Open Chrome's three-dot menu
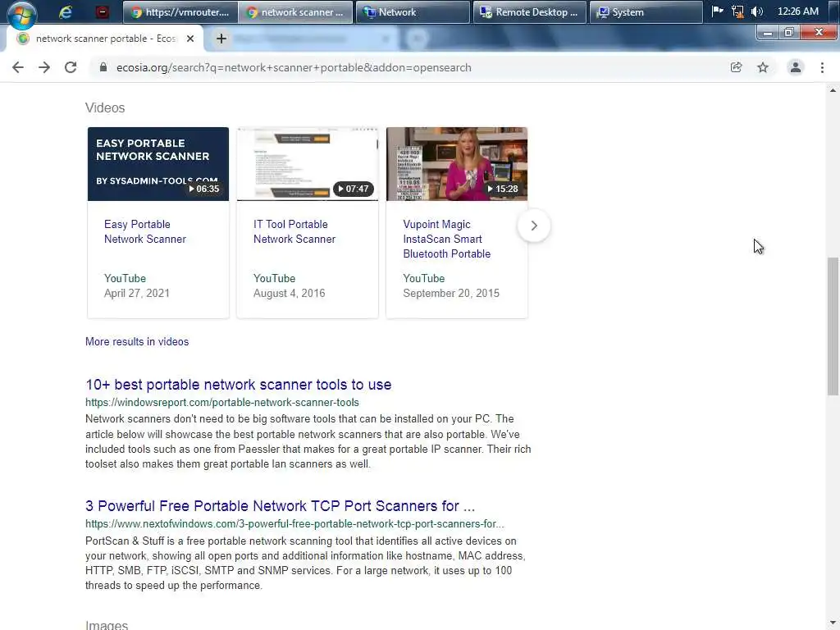Viewport: 840px width, 630px height. pos(822,67)
